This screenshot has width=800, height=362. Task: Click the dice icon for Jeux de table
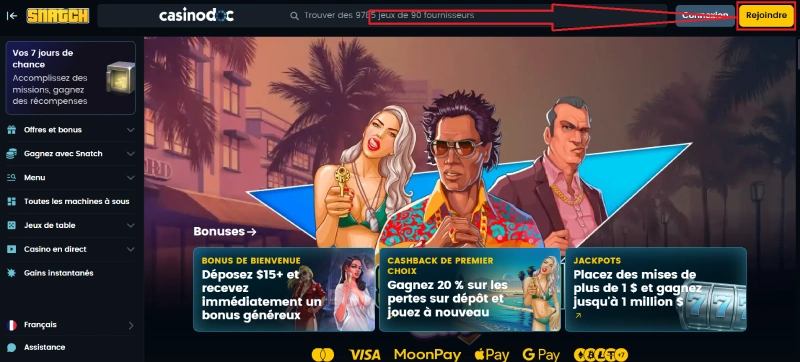coord(11,225)
